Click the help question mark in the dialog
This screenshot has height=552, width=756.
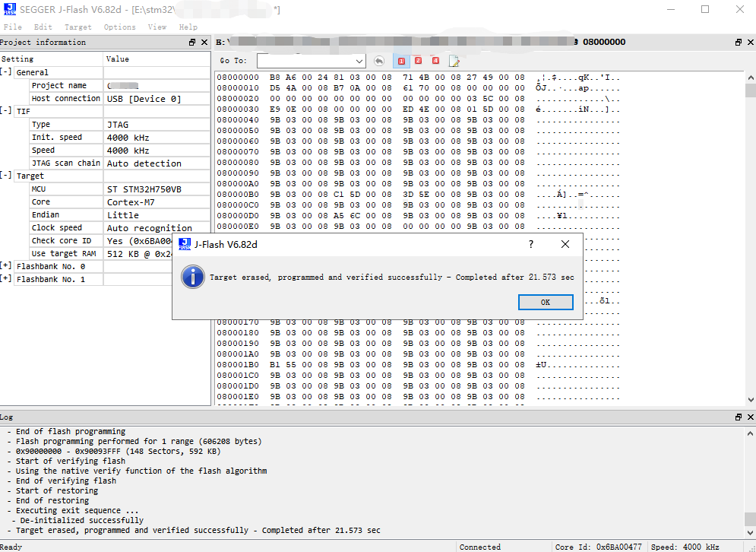pyautogui.click(x=530, y=244)
